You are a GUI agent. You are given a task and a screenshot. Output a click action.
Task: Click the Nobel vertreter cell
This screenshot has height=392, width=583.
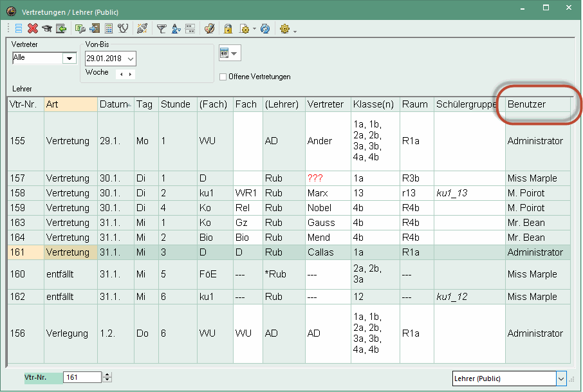[328, 208]
